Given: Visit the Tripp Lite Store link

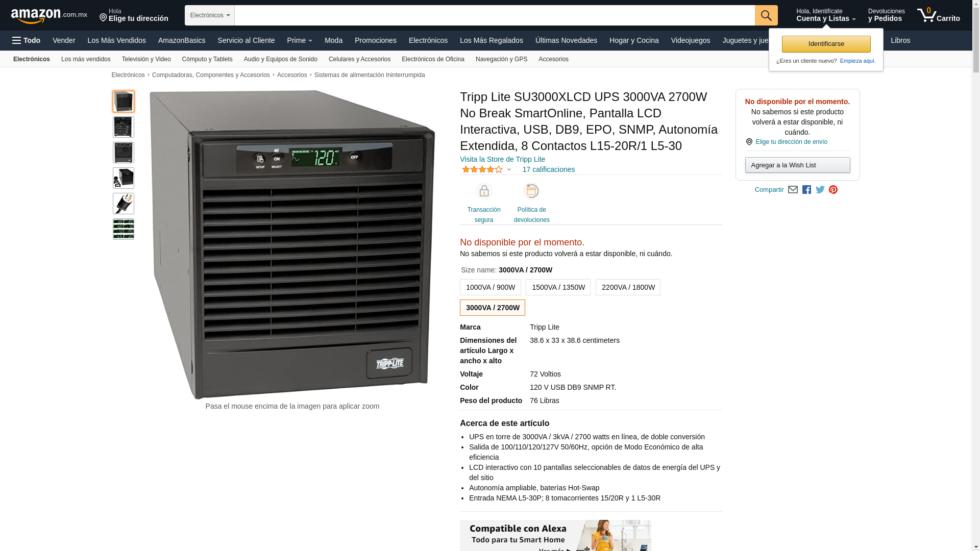Looking at the screenshot, I should (x=502, y=159).
